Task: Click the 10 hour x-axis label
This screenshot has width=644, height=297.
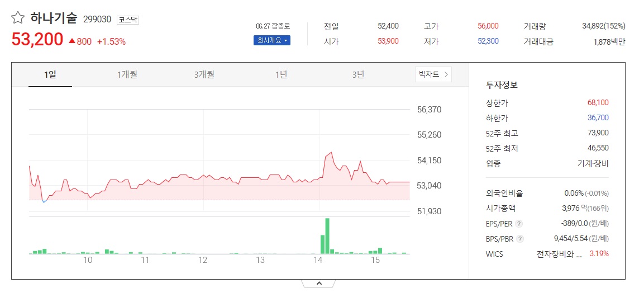Action: (87, 261)
